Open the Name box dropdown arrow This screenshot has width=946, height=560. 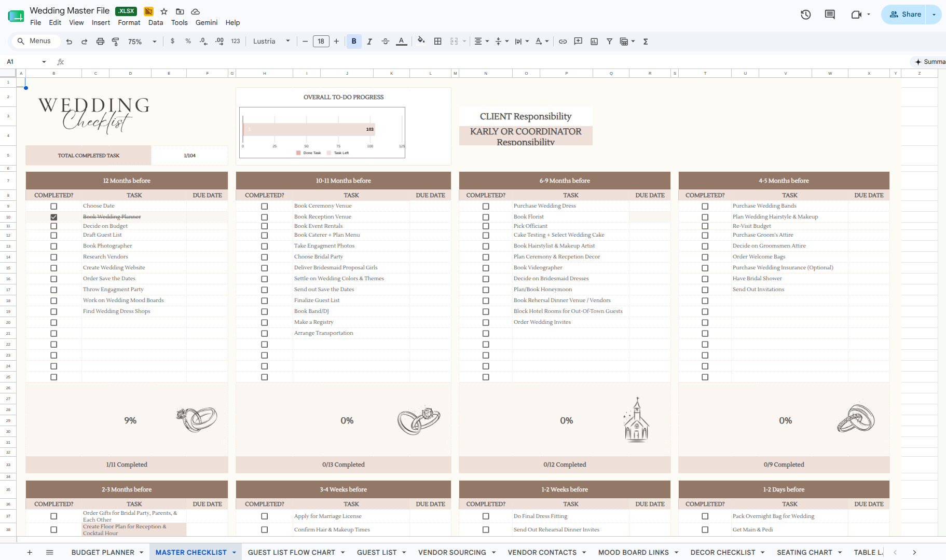(44, 62)
